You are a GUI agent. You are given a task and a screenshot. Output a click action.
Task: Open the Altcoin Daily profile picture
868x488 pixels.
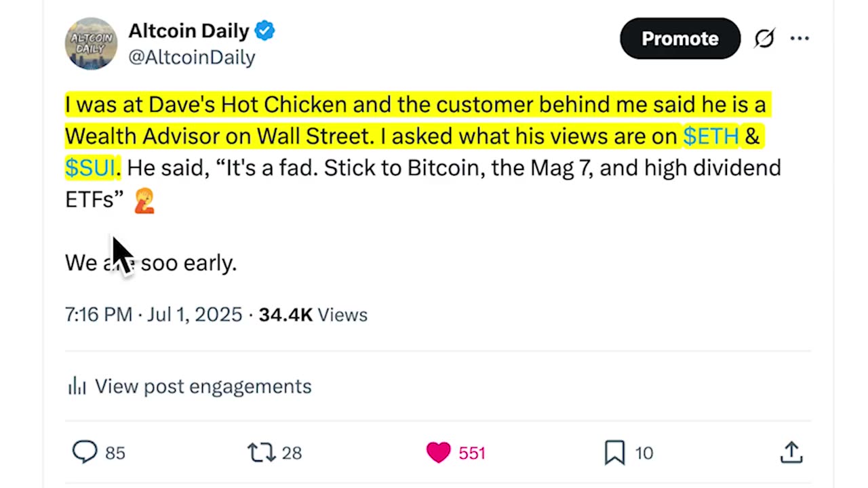tap(91, 43)
